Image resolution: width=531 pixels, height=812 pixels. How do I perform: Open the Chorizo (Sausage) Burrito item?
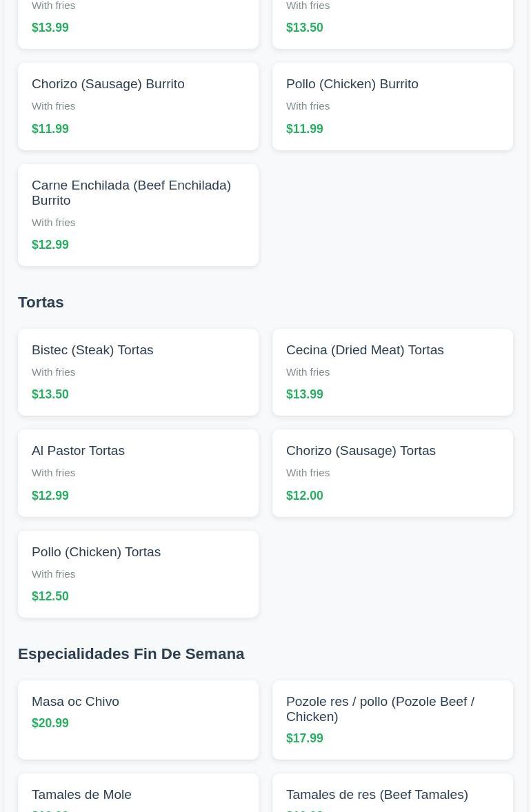(138, 106)
